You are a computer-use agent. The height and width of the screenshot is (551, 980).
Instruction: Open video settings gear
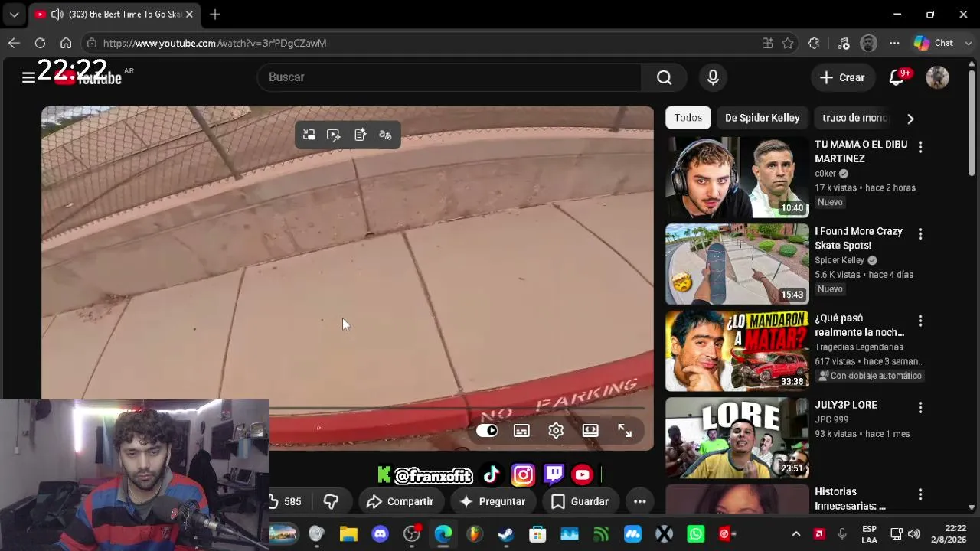coord(556,430)
